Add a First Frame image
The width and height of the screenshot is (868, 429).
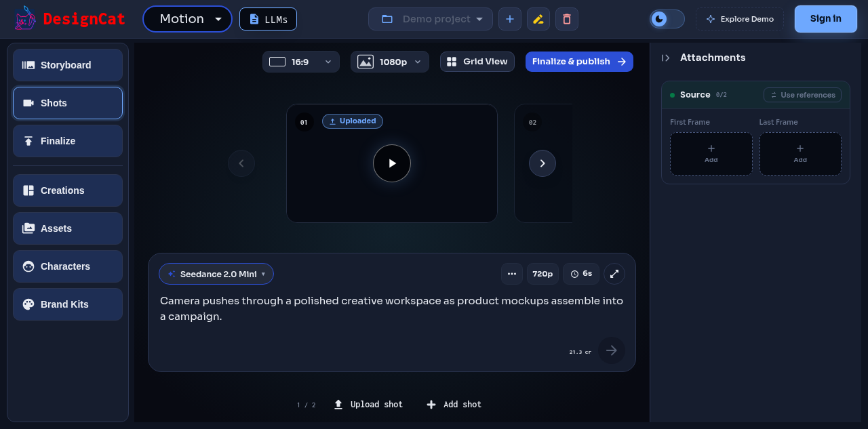[x=711, y=154]
